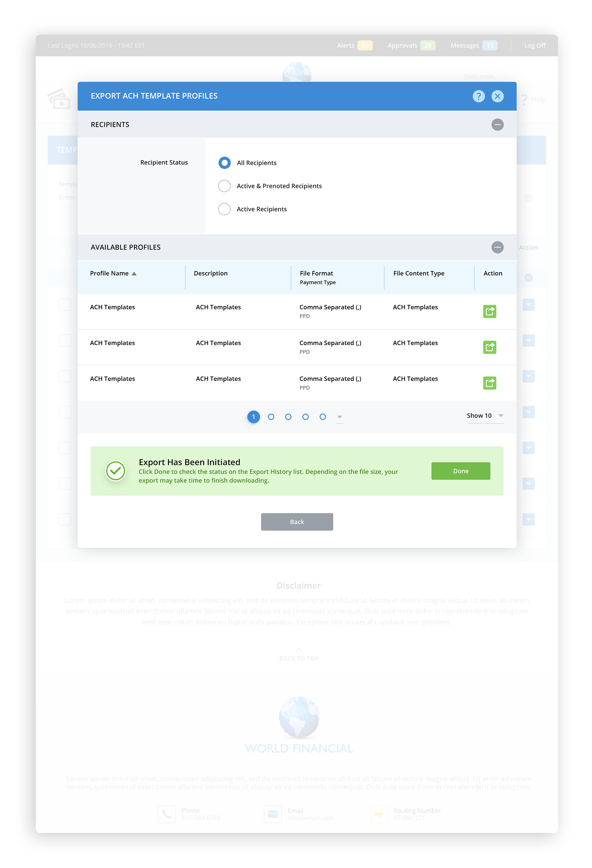Viewport: 592px width, 868px height.
Task: Click export icon in third ACH Templates row
Action: [489, 383]
